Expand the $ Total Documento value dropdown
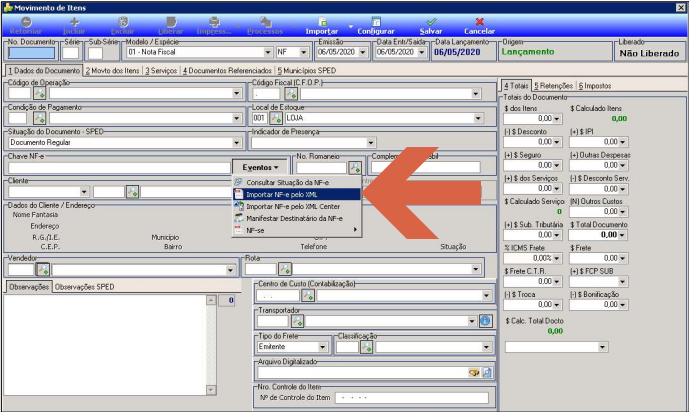The width and height of the screenshot is (689, 412). point(622,235)
